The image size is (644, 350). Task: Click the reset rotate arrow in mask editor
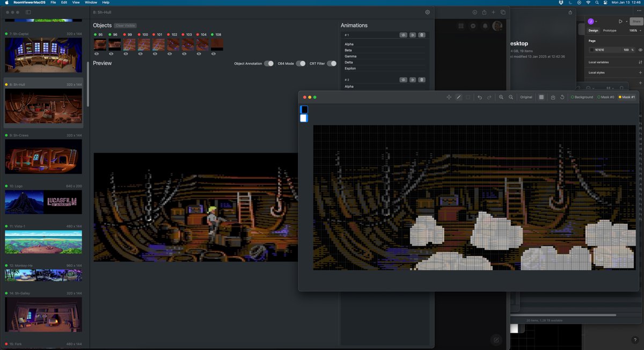click(x=562, y=97)
